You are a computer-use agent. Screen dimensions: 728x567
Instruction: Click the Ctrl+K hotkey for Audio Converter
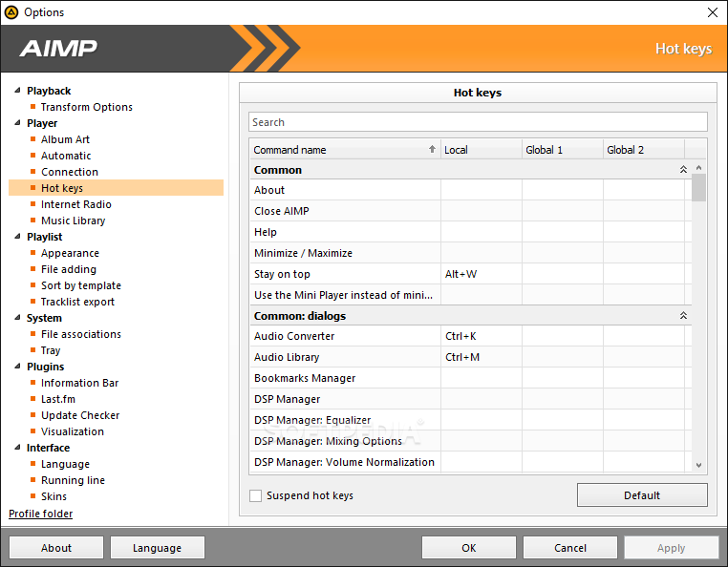460,336
